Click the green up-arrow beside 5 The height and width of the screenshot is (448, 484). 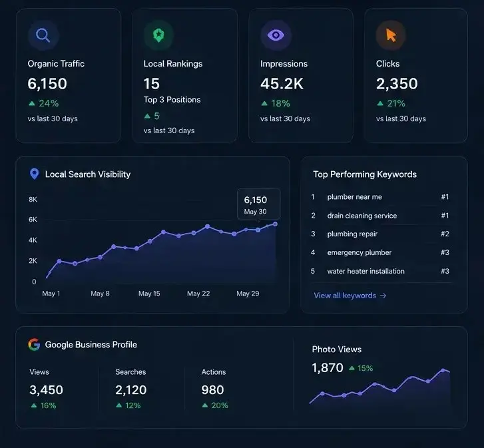pyautogui.click(x=147, y=116)
